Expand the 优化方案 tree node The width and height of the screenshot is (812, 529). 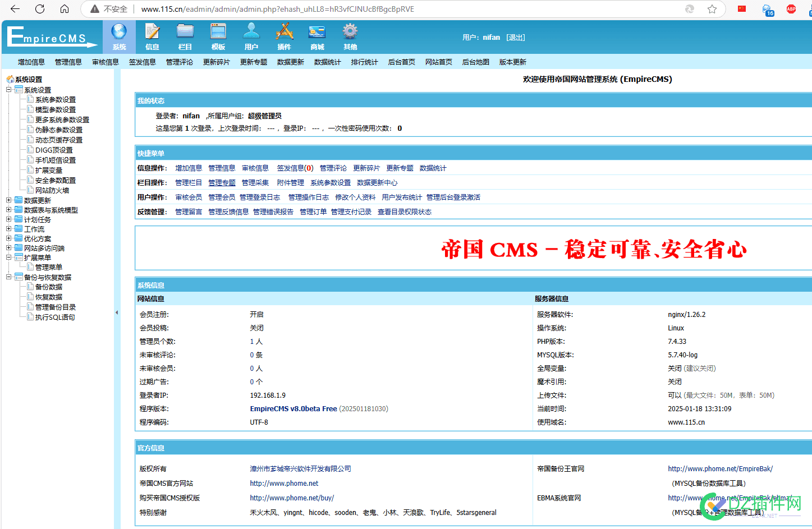click(x=9, y=238)
